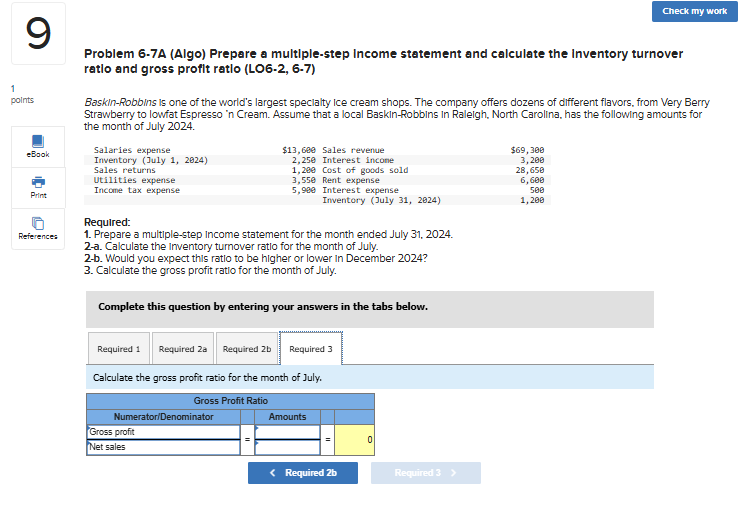The width and height of the screenshot is (756, 517).
Task: Click the question number 9 box
Action: (39, 33)
